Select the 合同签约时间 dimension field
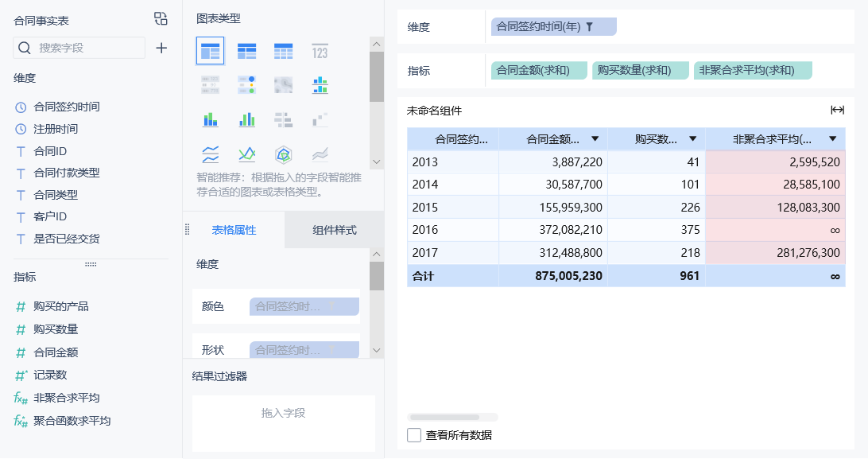868x459 pixels. coord(67,107)
